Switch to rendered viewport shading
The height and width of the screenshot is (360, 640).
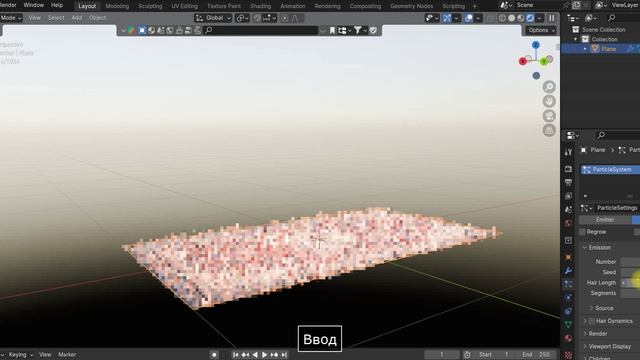tap(530, 18)
